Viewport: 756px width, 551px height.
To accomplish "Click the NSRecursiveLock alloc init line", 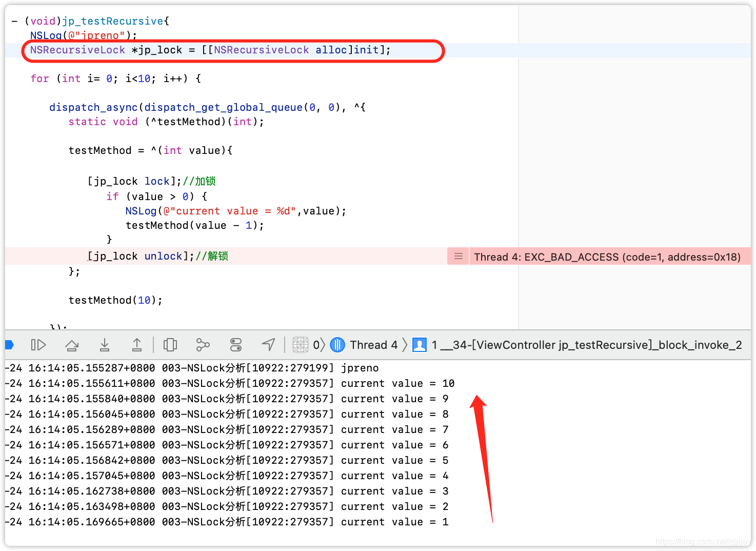I will tap(210, 50).
